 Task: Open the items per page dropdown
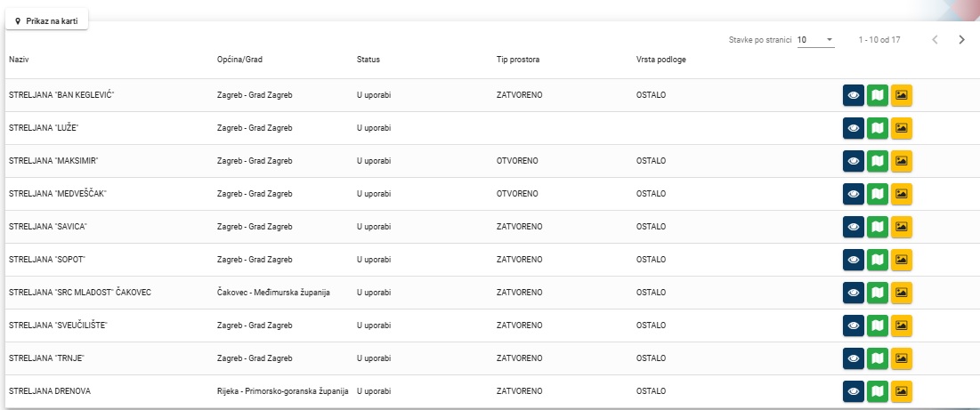coord(815,40)
